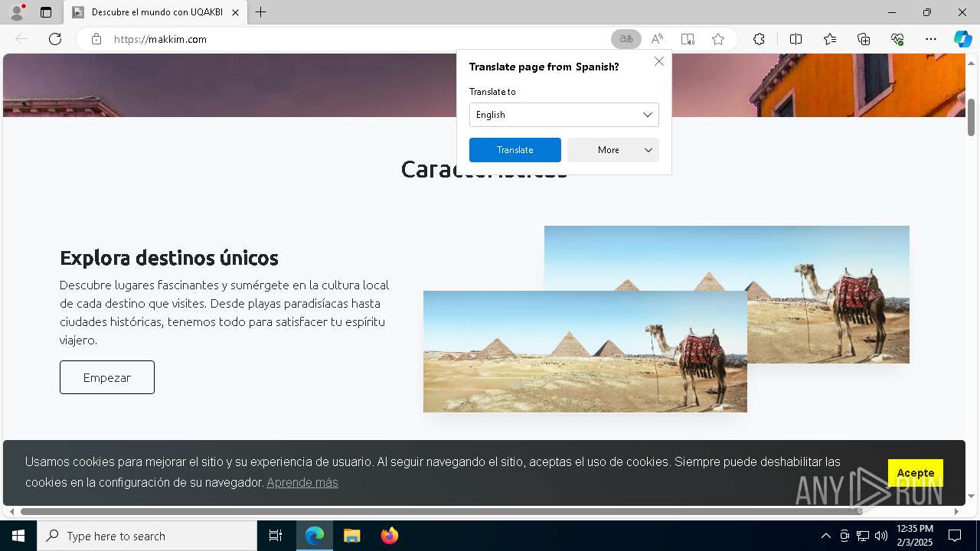Activate Read aloud icon
The height and width of the screenshot is (551, 980).
[x=657, y=39]
